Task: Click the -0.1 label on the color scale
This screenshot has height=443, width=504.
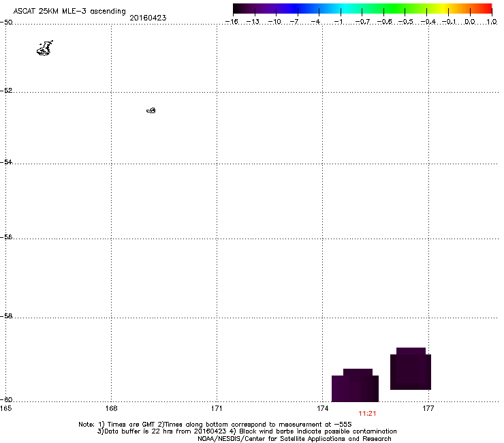Action: (449, 22)
